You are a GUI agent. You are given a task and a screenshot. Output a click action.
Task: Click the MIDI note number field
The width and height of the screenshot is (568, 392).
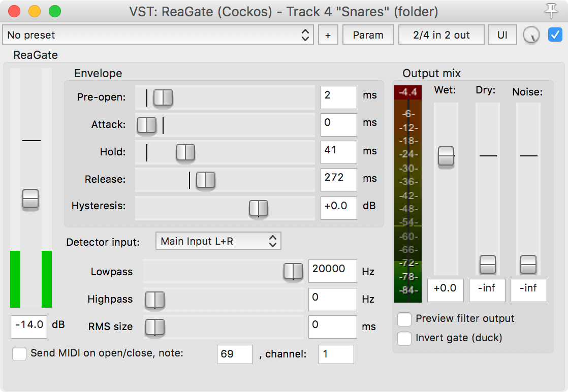(x=234, y=354)
